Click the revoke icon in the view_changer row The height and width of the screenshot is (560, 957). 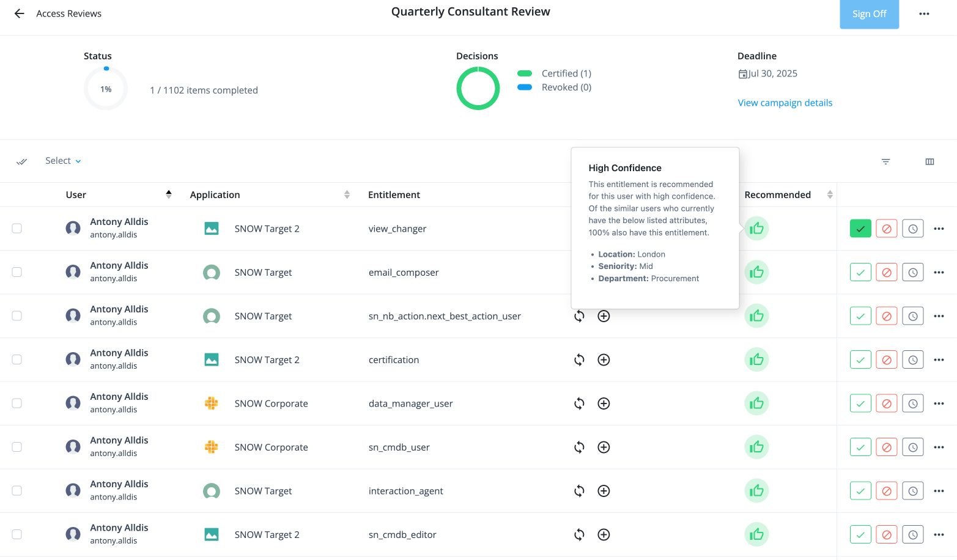coord(886,228)
